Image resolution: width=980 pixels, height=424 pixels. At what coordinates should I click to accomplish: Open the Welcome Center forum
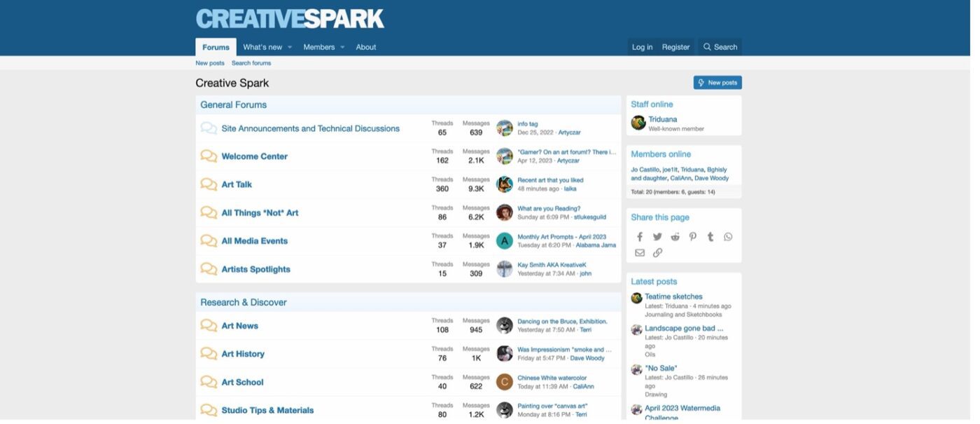click(254, 156)
